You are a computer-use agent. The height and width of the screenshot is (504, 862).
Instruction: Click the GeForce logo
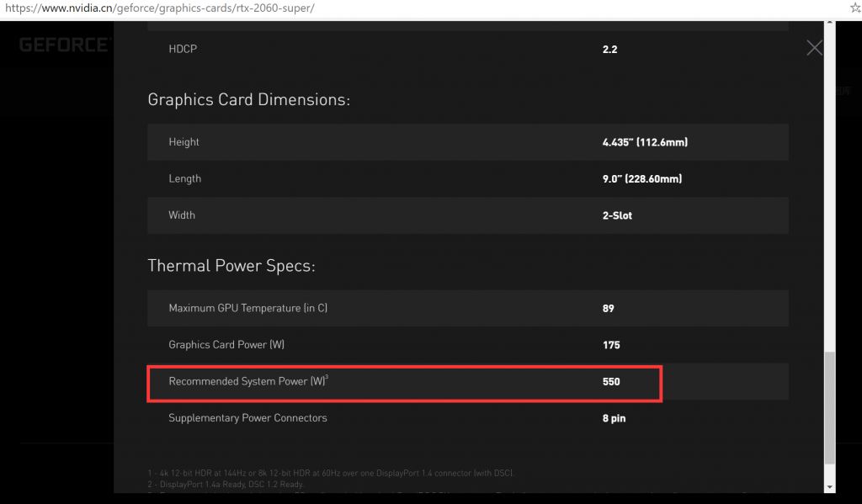pos(64,45)
